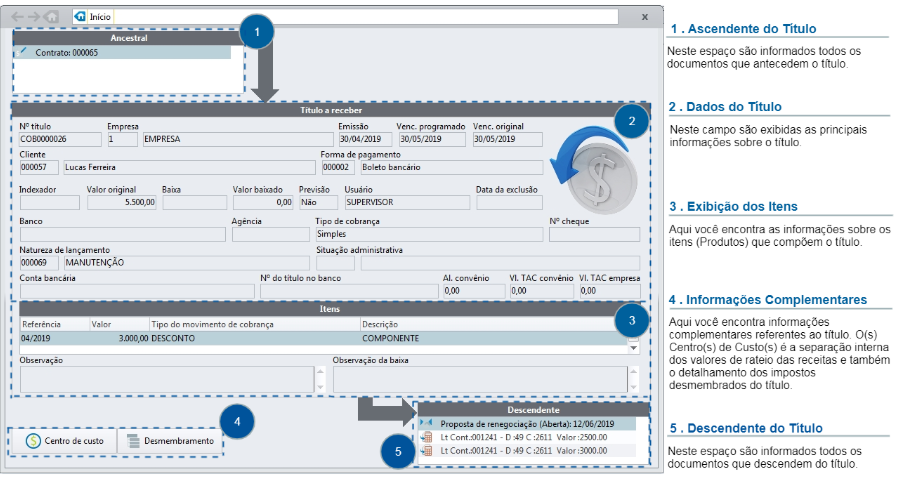Viewport: 906px width, 494px height.
Task: Click the Banco field
Action: [x=122, y=235]
